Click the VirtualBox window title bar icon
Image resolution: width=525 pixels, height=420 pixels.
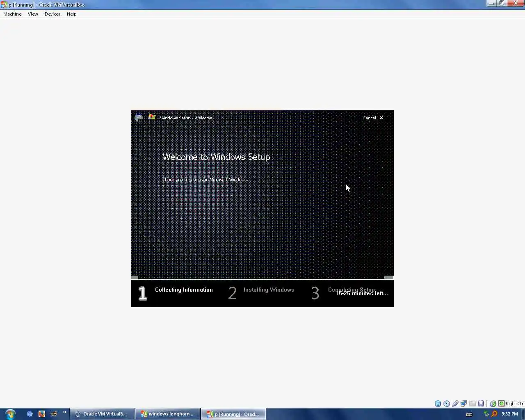(x=4, y=5)
